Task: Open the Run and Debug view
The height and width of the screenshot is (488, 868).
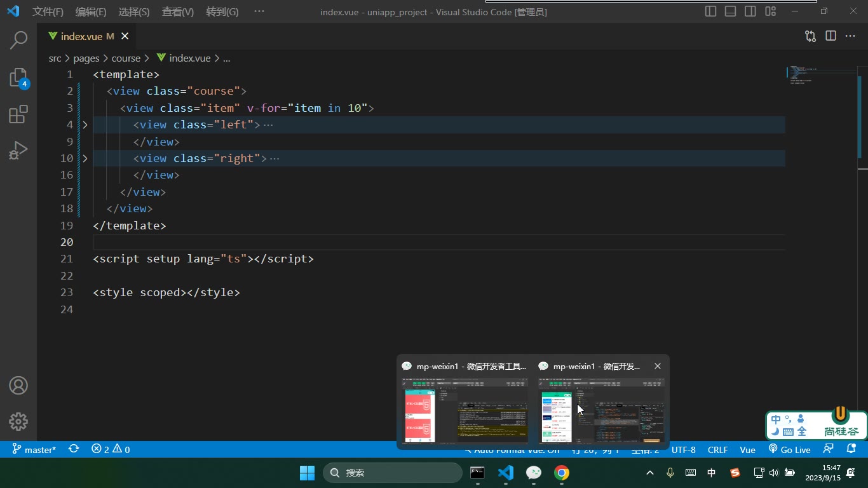Action: 18,151
